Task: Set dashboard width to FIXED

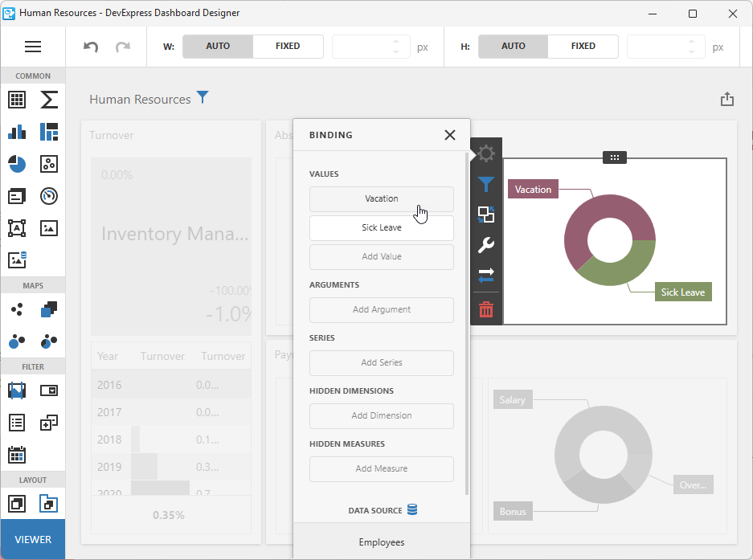Action: point(288,46)
